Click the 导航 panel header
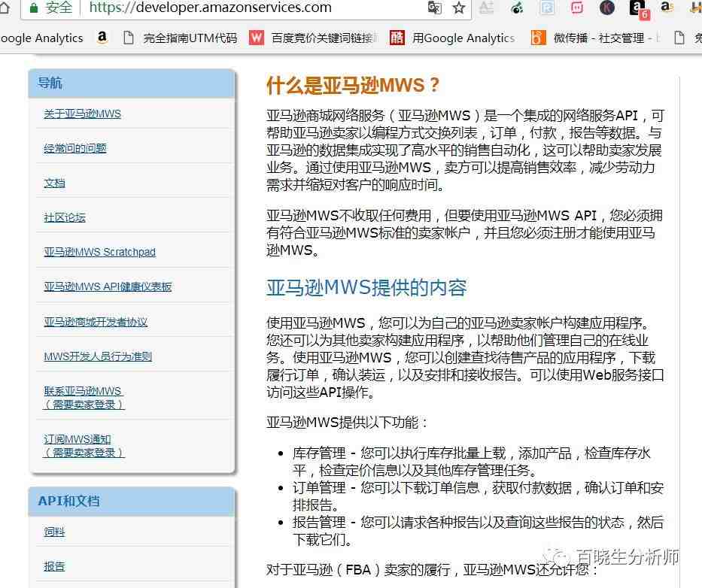This screenshot has width=702, height=588. point(132,83)
